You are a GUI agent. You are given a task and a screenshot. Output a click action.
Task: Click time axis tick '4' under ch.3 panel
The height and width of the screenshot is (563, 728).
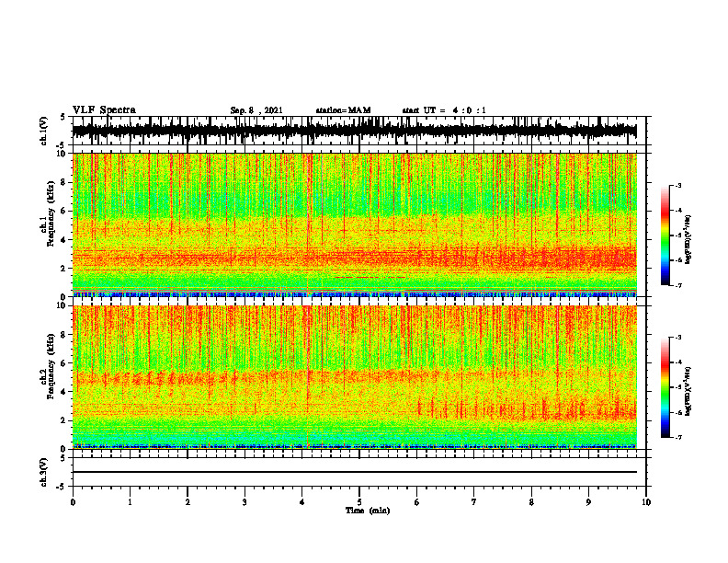pos(302,502)
